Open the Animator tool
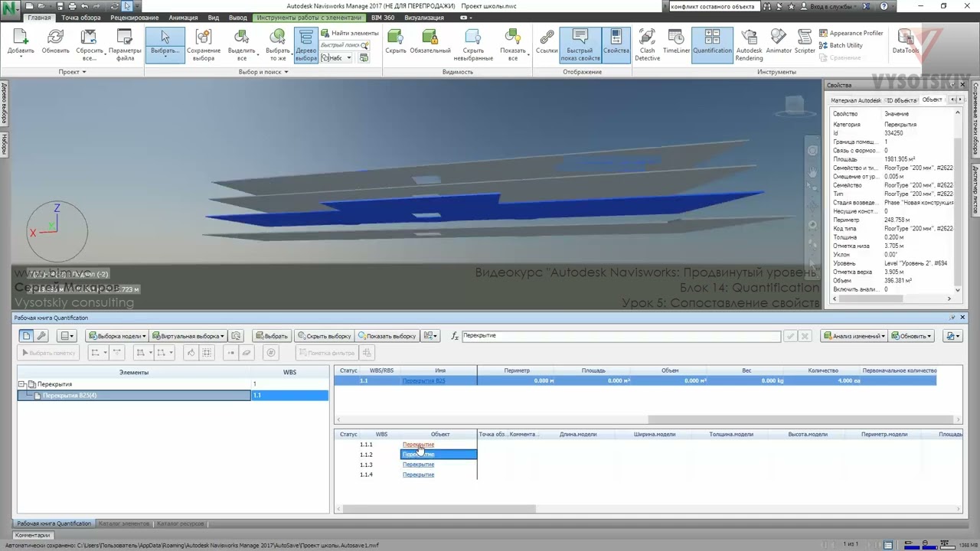 coord(779,43)
